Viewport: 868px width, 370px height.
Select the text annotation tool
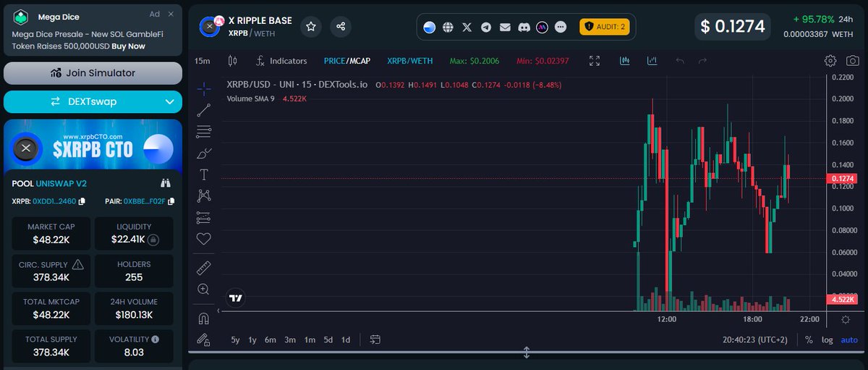pyautogui.click(x=204, y=175)
